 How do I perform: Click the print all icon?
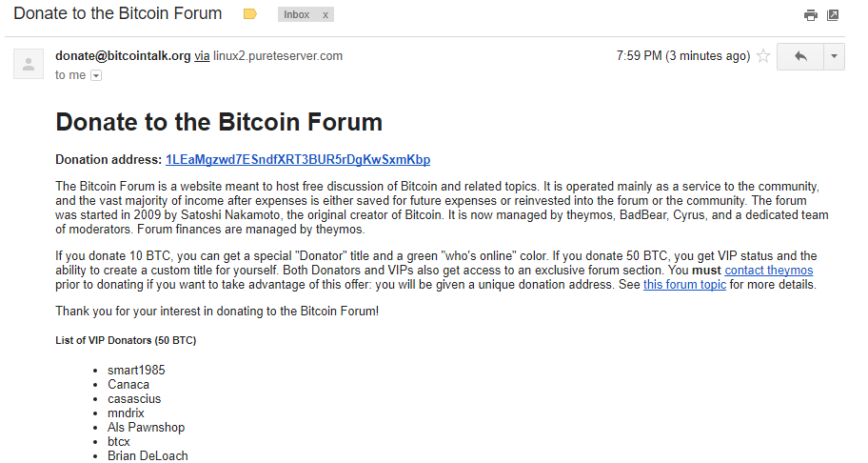[x=811, y=15]
